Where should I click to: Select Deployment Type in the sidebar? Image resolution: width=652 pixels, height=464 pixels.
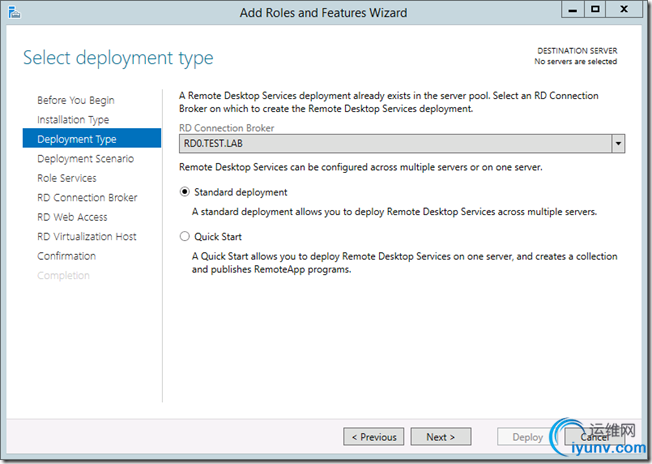click(x=76, y=139)
